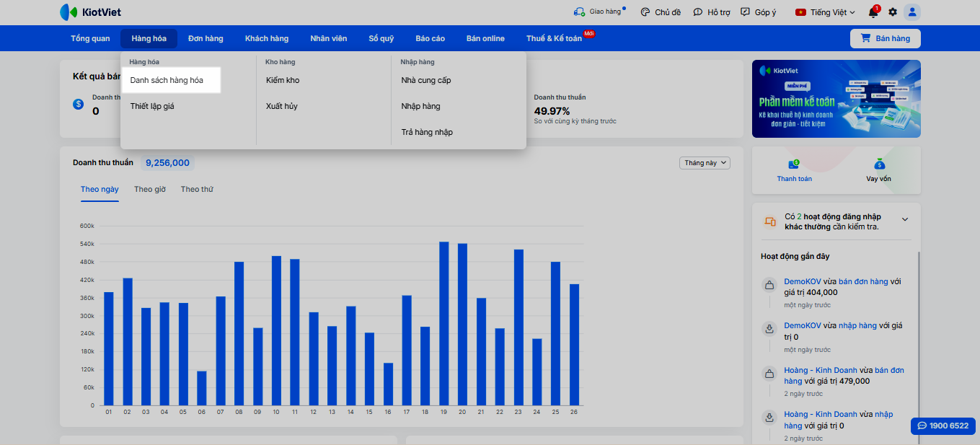Open the Tháng này period dropdown

click(x=705, y=163)
